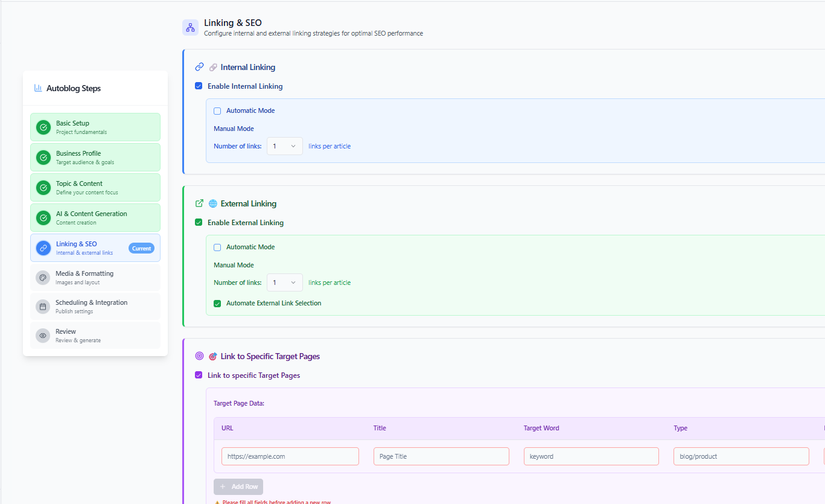The image size is (825, 504).
Task: Click the green check icon for Basic Setup
Action: (x=43, y=127)
